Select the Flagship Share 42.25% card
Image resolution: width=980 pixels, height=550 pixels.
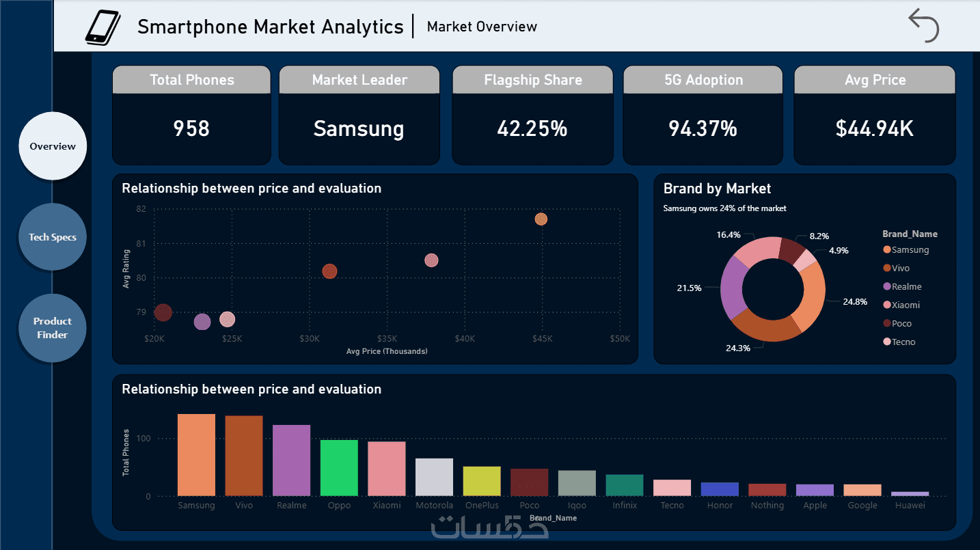click(532, 115)
